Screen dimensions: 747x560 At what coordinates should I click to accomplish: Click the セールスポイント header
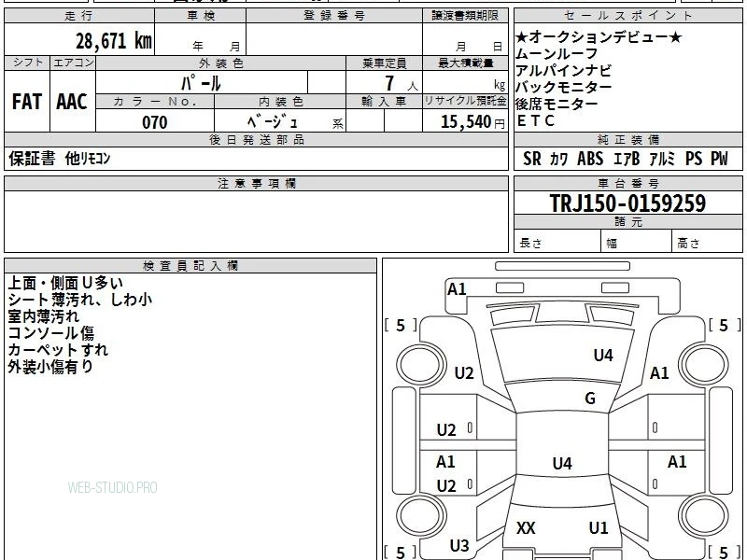point(627,16)
